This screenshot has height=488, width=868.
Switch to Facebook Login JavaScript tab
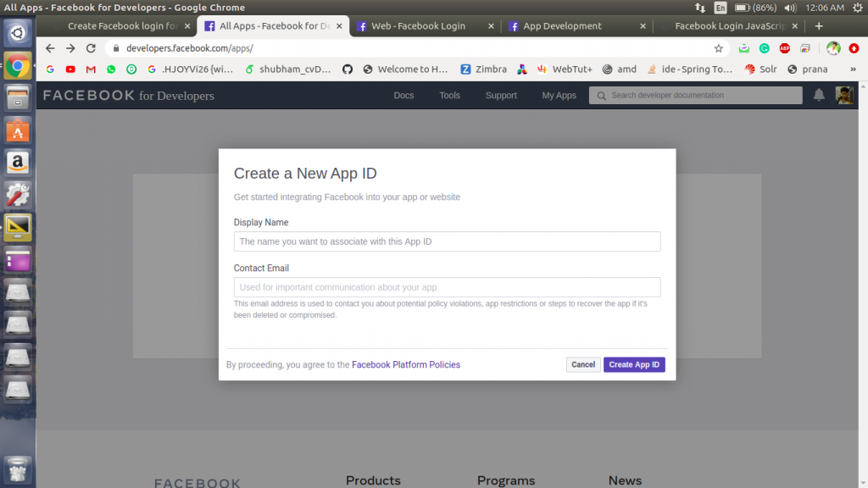point(729,26)
